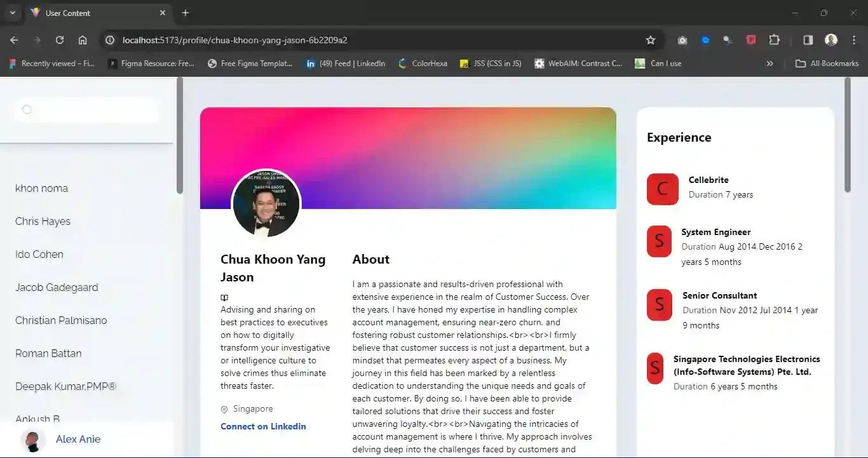
Task: Select Chris Hayes in the user list
Action: [x=43, y=221]
